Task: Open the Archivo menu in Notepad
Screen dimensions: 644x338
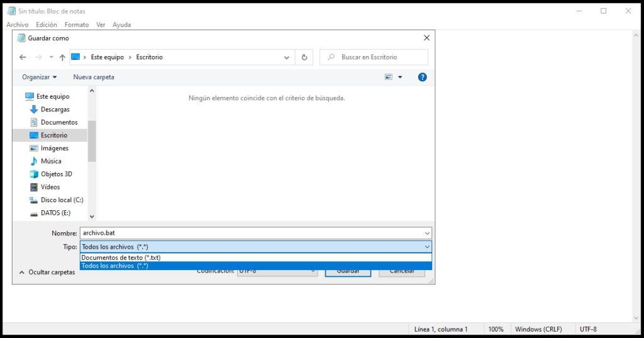Action: 17,25
